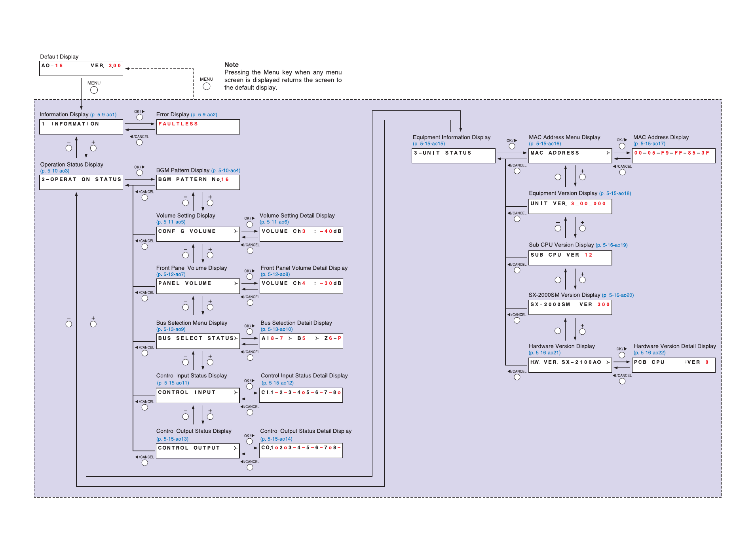
Task: Select the 3-UNIT STATUS display box
Action: click(454, 156)
